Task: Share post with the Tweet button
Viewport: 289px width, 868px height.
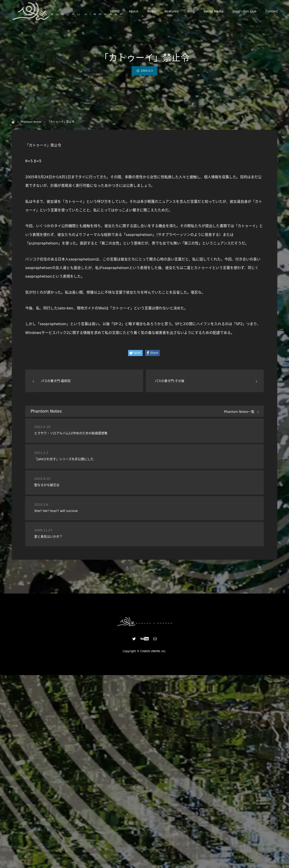Action: 135,353
